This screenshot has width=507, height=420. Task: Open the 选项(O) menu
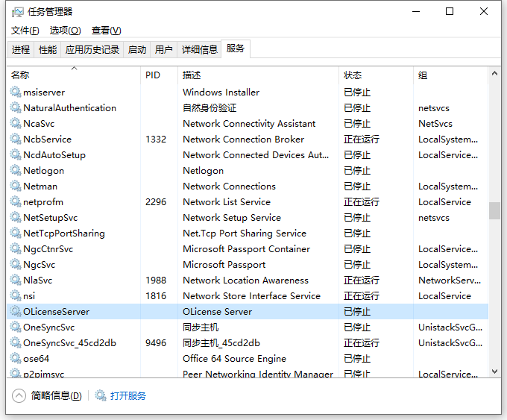click(x=66, y=31)
